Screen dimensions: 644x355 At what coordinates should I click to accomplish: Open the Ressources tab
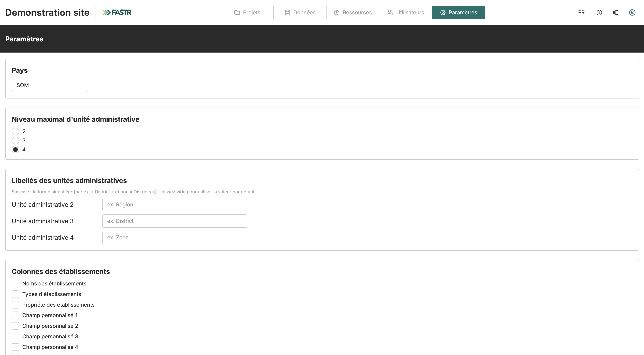pos(353,12)
